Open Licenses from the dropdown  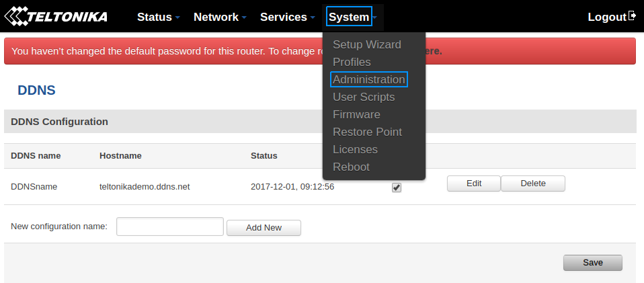tap(355, 149)
